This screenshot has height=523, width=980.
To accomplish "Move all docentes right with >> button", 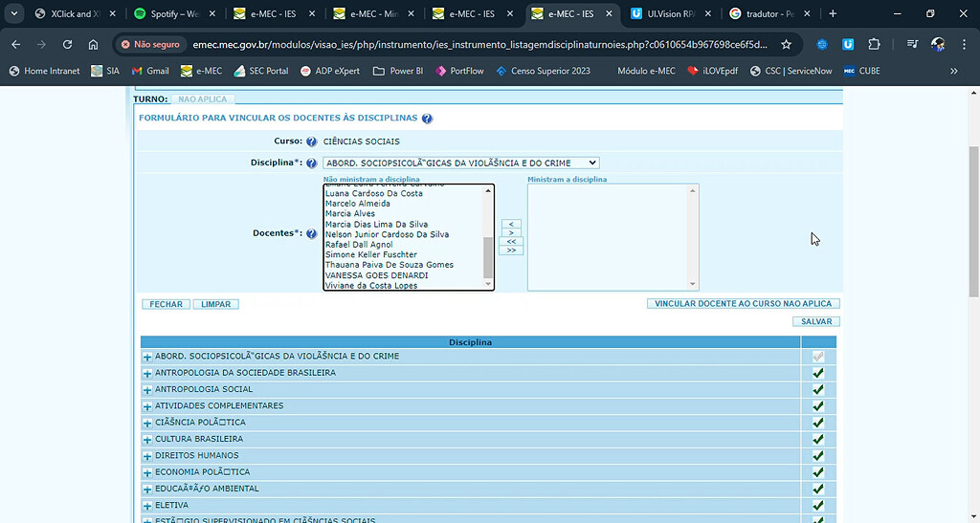I will click(x=511, y=251).
